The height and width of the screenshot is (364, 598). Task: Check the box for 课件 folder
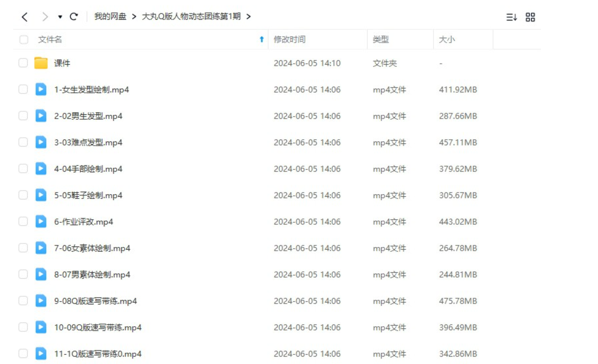[23, 63]
